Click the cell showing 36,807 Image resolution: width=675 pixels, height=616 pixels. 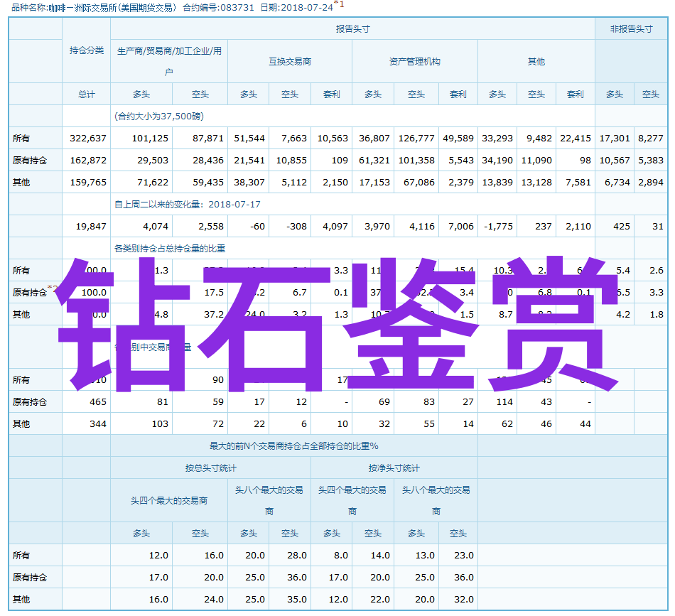click(x=374, y=138)
